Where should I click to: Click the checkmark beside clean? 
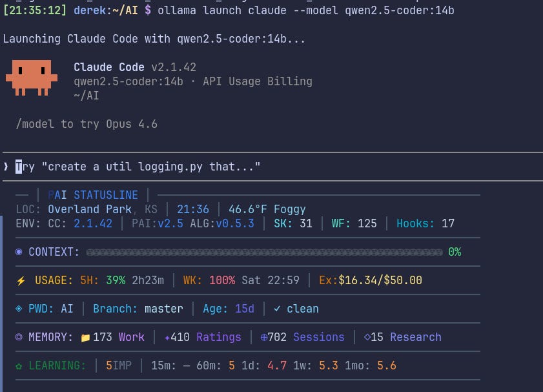(x=277, y=309)
